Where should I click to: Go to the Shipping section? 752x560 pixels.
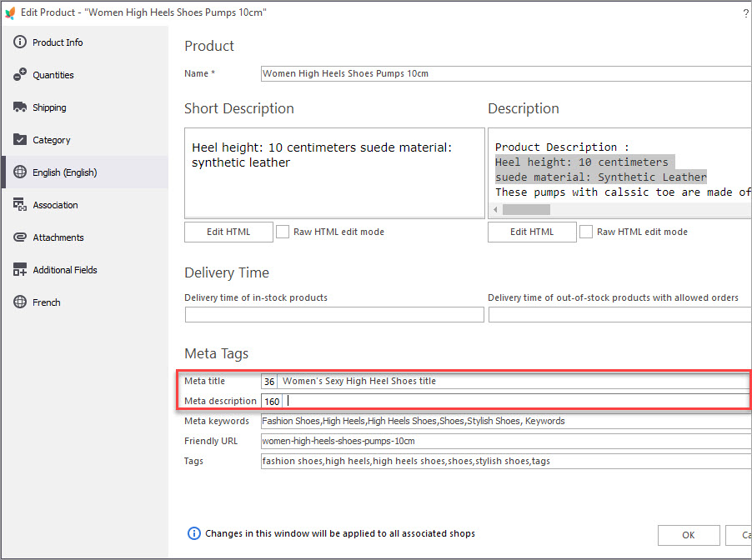coord(85,107)
